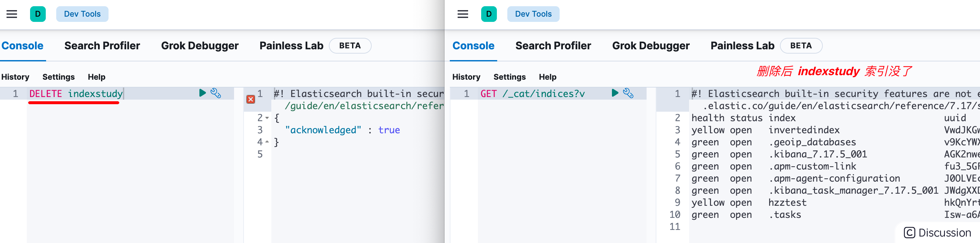Image resolution: width=980 pixels, height=243 pixels.
Task: Click the true value in output
Action: pyautogui.click(x=389, y=130)
